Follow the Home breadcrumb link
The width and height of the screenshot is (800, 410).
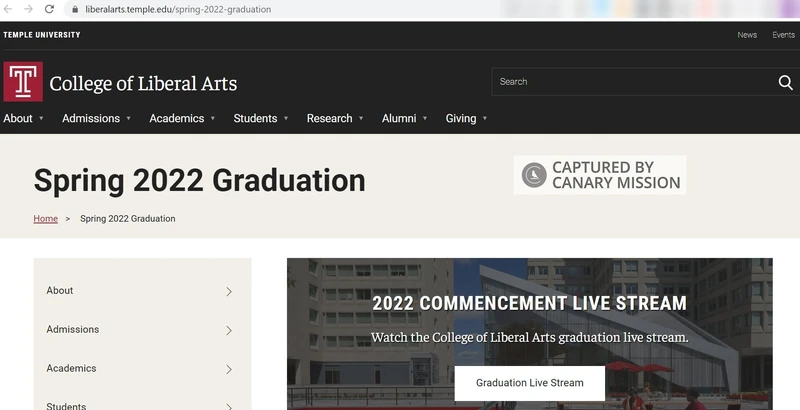tap(45, 219)
